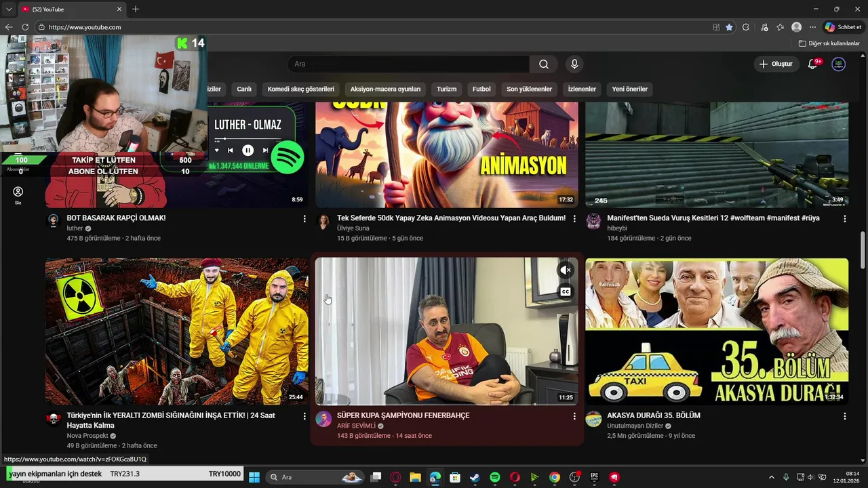Open the SÜPER KUPA ŞAMPİYONU FENERBAHÇE title

403,415
